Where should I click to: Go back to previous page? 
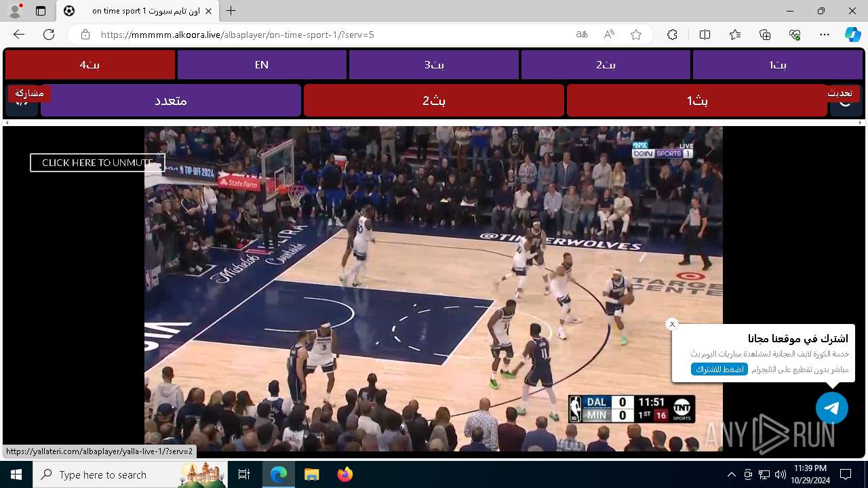pos(19,35)
